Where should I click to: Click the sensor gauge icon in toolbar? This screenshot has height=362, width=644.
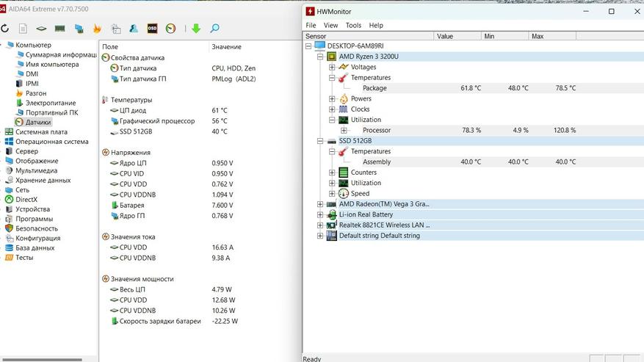click(170, 29)
